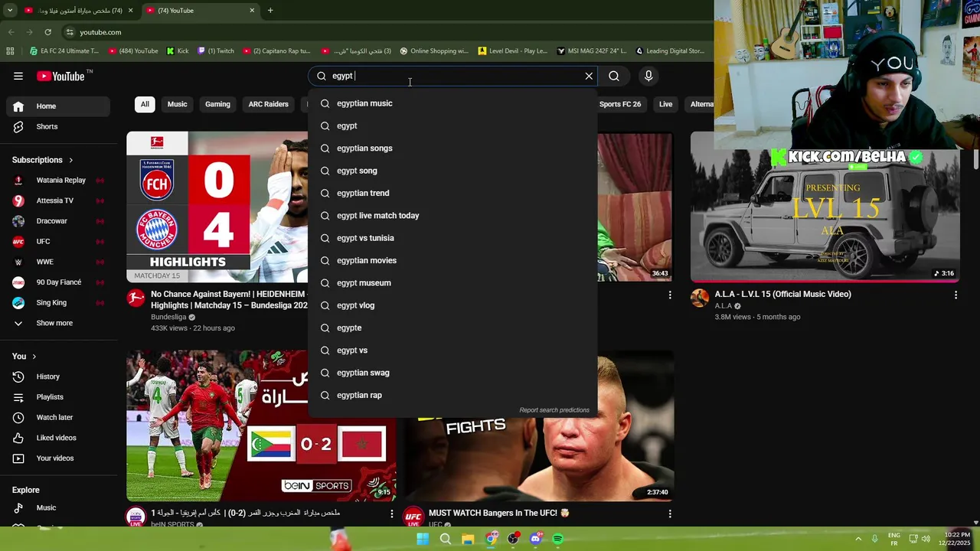Open Shorts in the sidebar

[x=58, y=126]
